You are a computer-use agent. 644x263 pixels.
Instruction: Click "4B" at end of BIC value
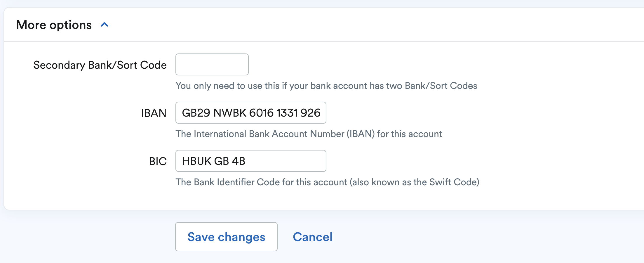click(239, 161)
